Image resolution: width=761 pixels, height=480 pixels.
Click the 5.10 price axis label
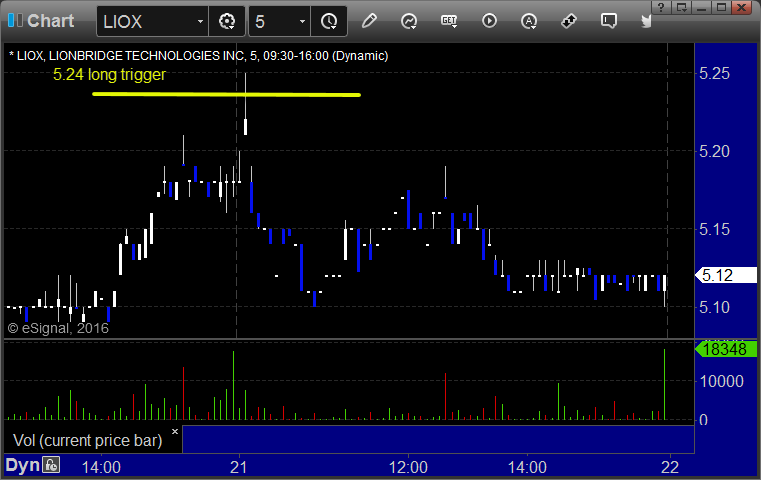pyautogui.click(x=714, y=307)
